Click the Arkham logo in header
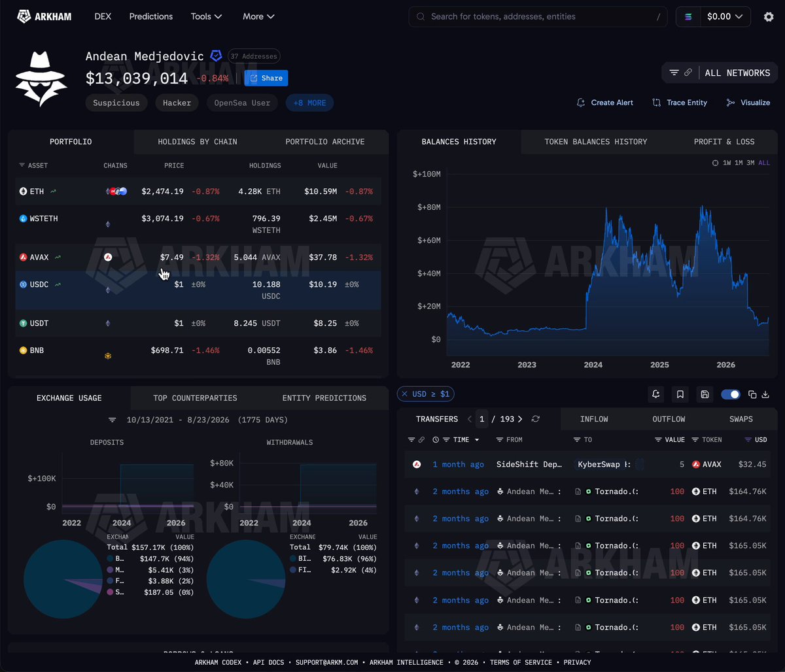This screenshot has width=785, height=672. (45, 16)
